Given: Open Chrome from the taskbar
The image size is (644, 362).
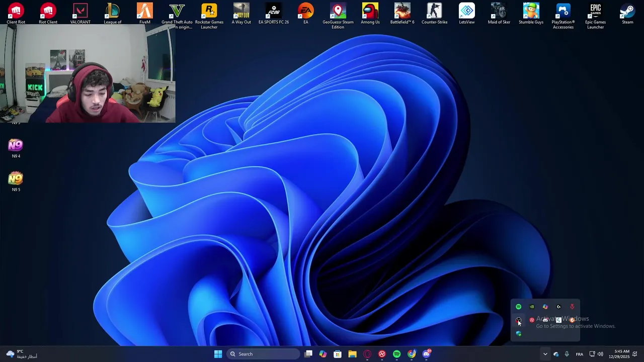Looking at the screenshot, I should [x=412, y=354].
